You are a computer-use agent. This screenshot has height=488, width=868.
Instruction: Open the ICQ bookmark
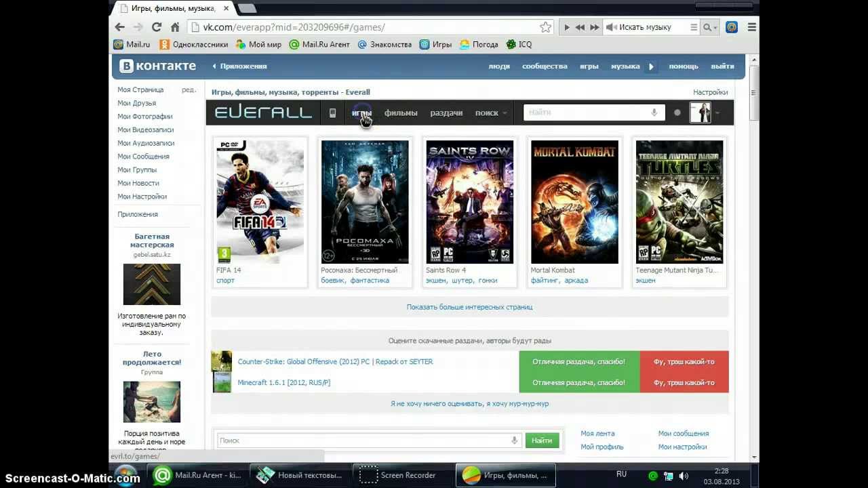[519, 44]
